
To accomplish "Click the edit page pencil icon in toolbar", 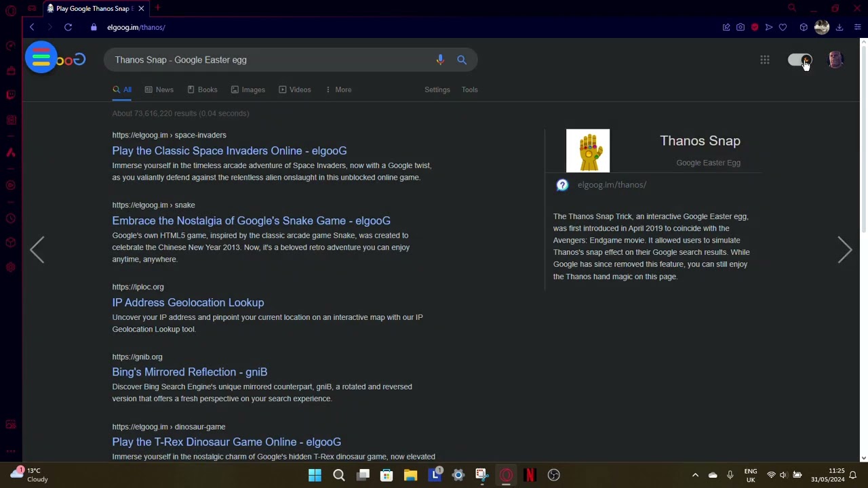I will 726,27.
